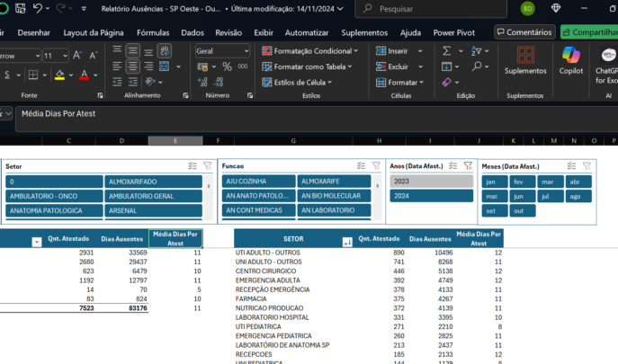Open the Suplementos add-ins button
The image size is (618, 364).
coord(524,60)
